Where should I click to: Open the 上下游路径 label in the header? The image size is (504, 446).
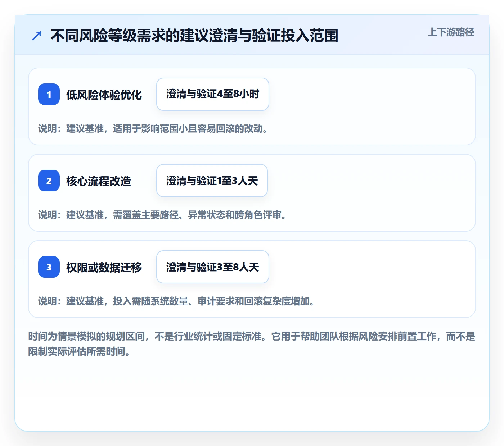point(451,32)
